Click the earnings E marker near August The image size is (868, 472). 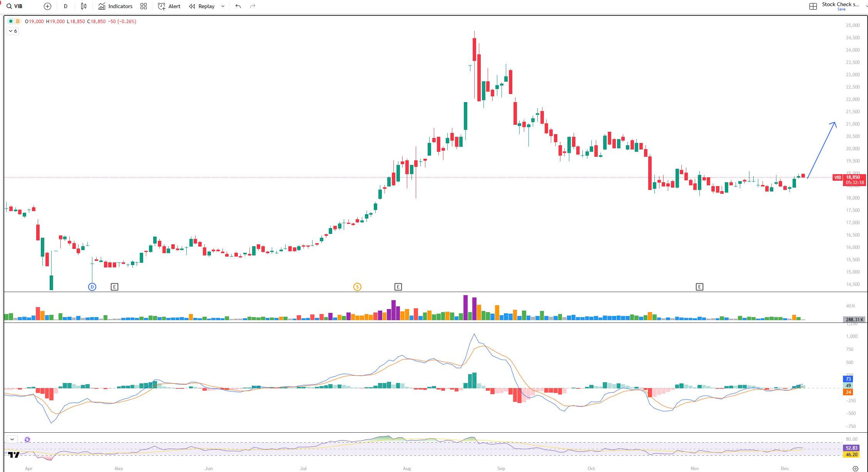click(x=398, y=287)
